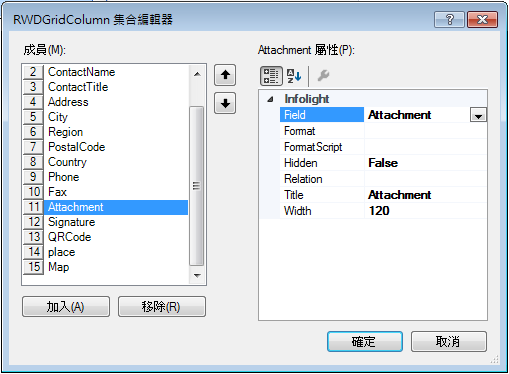
Task: Close the RWDGridColumn collection editor
Action: [482, 20]
